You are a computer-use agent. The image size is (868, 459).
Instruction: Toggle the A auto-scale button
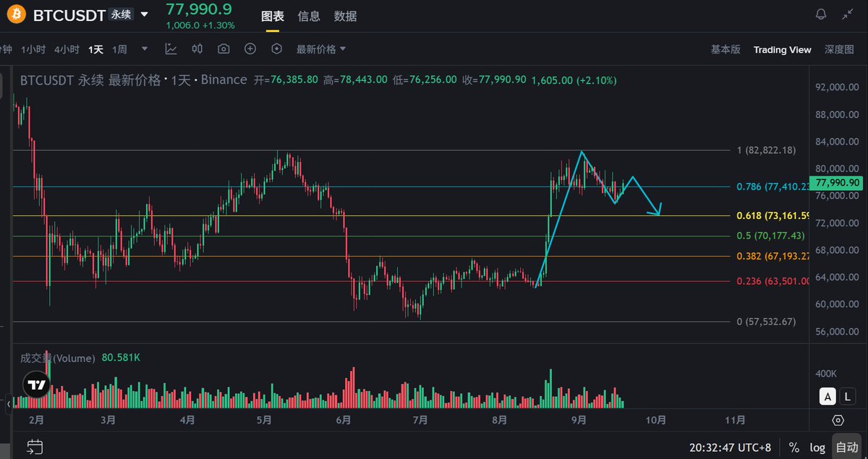coord(828,395)
